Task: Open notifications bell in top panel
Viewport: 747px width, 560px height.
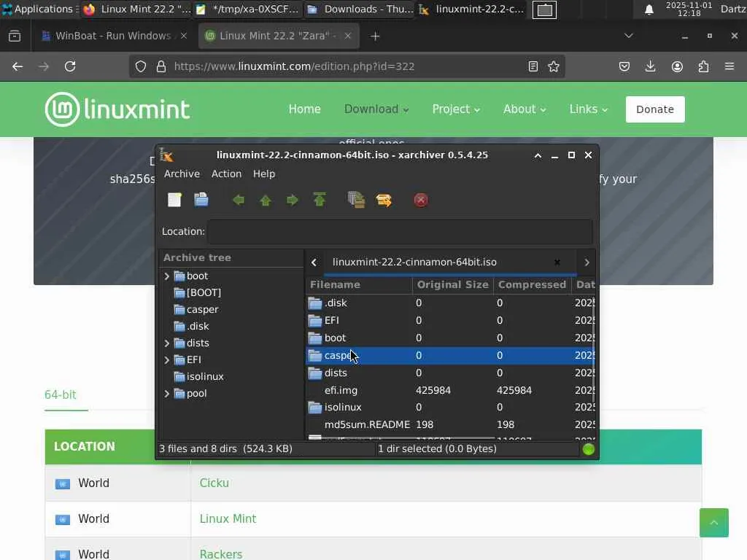Action: coord(649,9)
